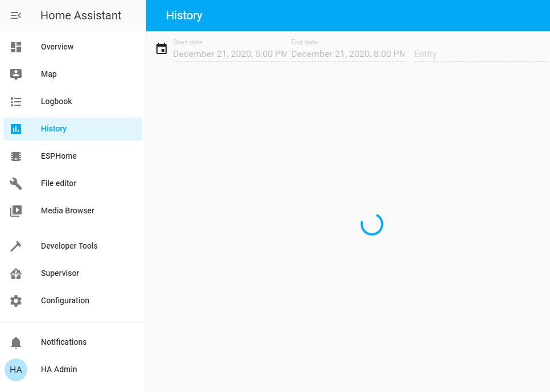Select the Map sidebar icon
550x392 pixels.
[x=16, y=74]
